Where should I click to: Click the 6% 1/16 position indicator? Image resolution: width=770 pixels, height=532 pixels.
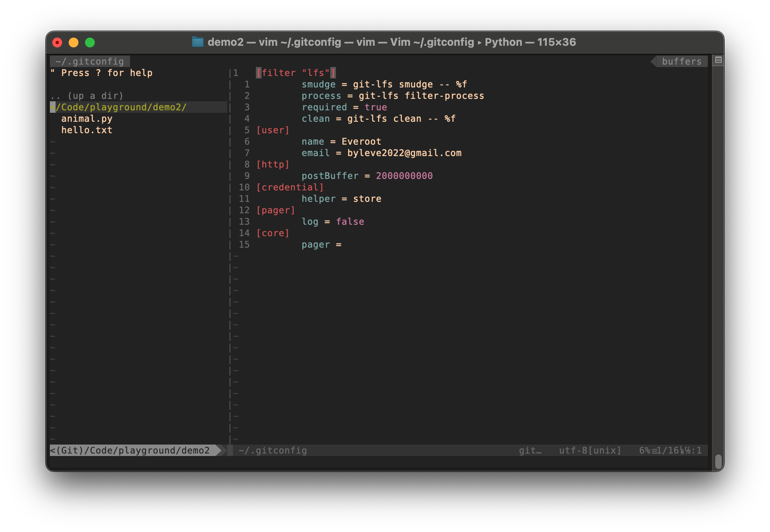point(670,450)
